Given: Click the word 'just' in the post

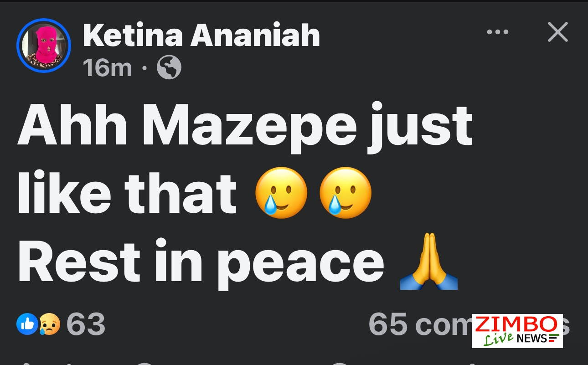Looking at the screenshot, I should [420, 126].
